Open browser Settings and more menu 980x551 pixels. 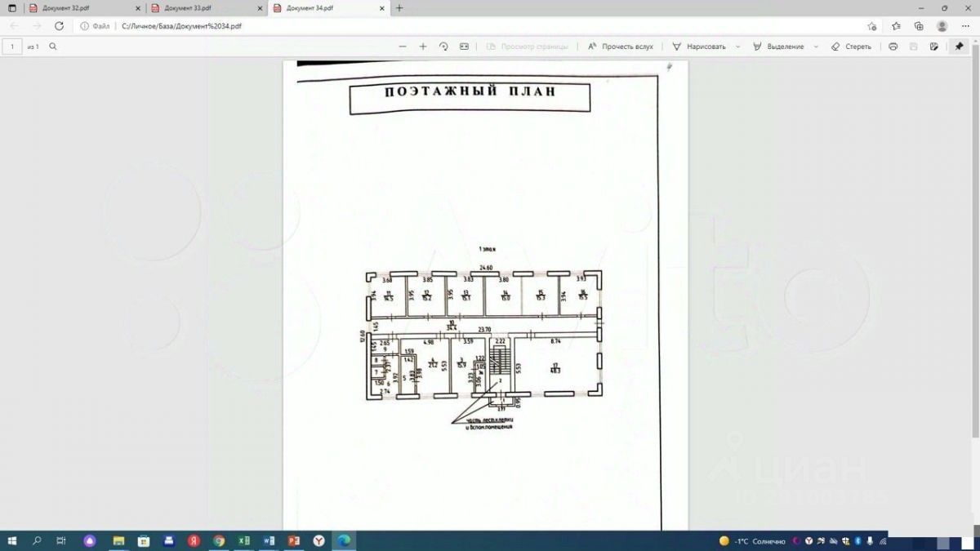click(x=965, y=26)
